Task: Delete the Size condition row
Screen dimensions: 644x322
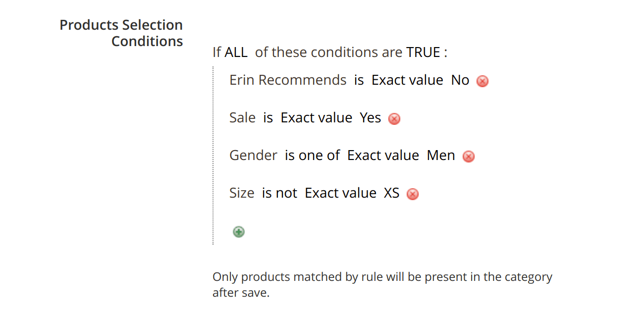Action: point(413,194)
